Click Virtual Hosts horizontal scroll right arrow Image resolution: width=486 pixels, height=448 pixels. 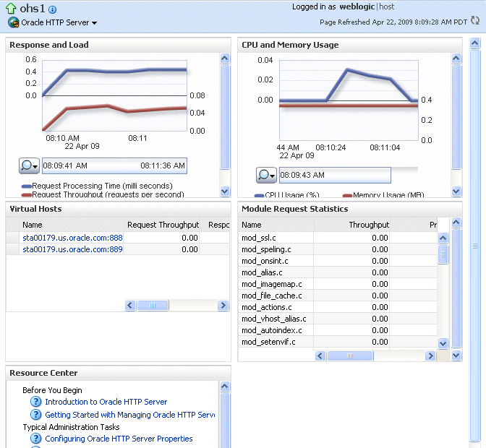223,306
